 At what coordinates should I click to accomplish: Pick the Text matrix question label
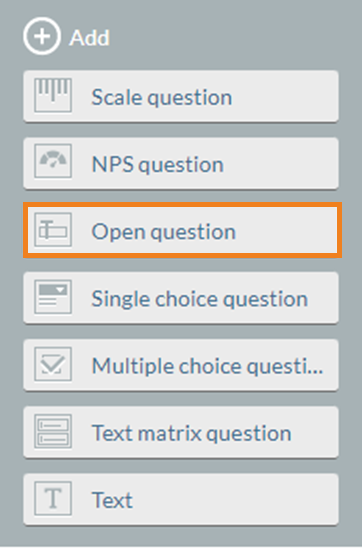tap(192, 433)
